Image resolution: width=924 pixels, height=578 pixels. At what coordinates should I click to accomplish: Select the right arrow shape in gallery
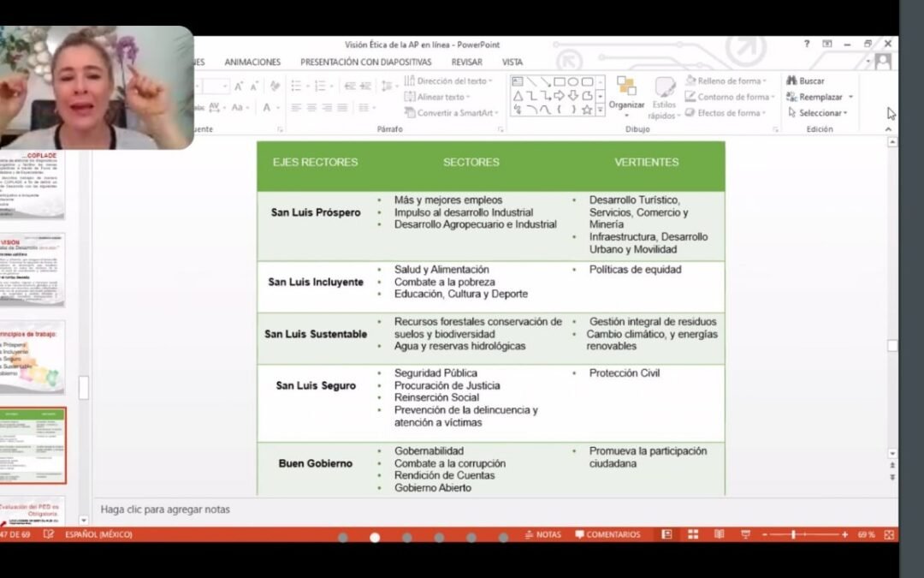click(560, 96)
